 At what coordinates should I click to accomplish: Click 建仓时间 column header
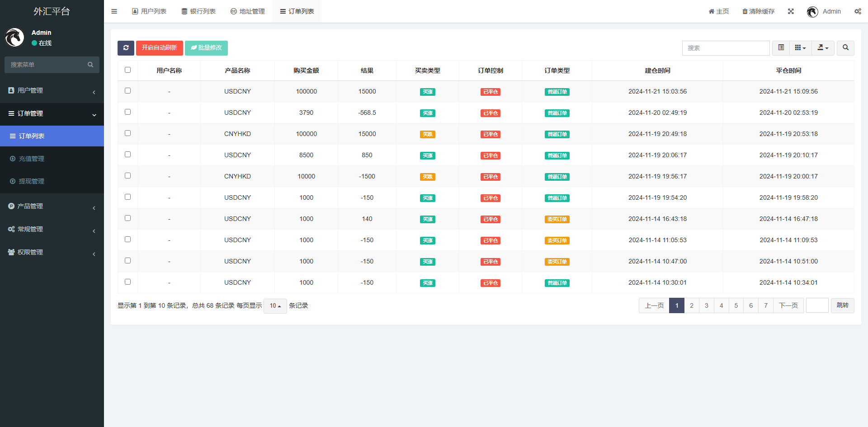pos(657,70)
